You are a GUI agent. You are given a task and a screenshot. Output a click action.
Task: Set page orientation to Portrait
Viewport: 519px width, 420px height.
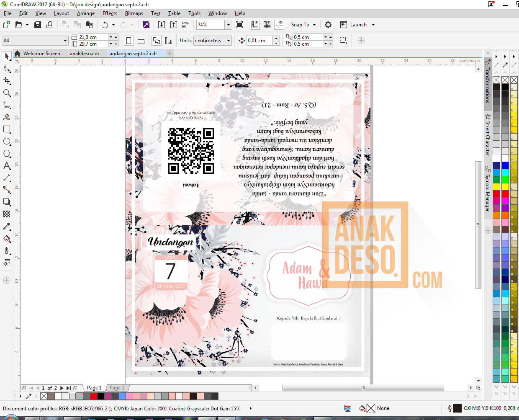(x=129, y=41)
